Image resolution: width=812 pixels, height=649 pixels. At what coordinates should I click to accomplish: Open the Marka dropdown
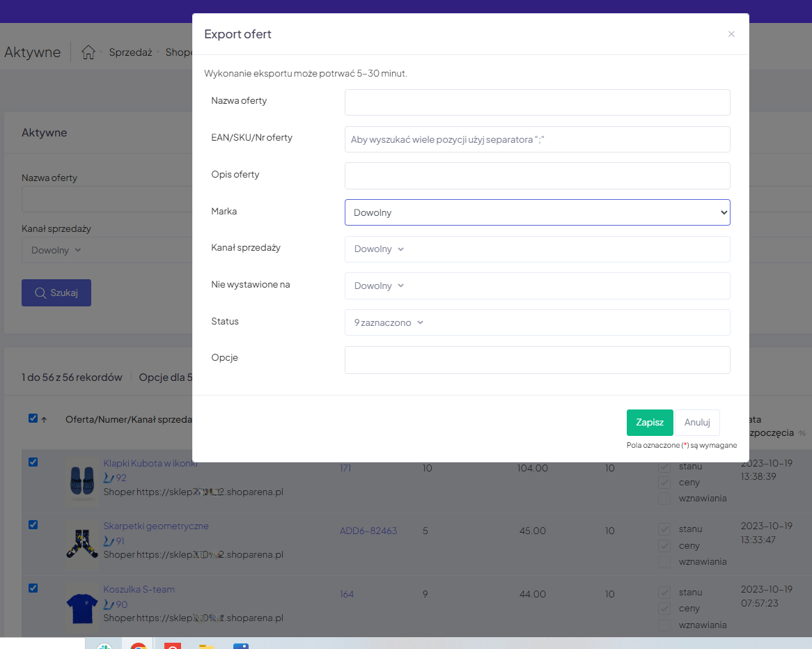point(537,212)
